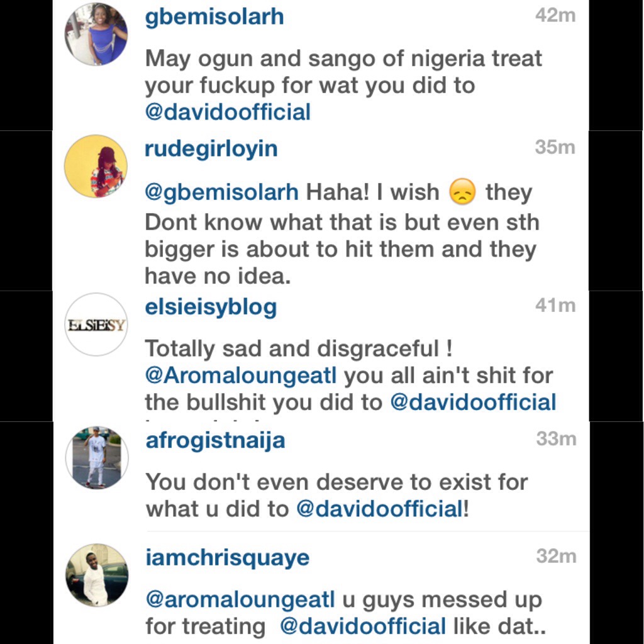Tap the @gbemisolarh mention in rudegirloyin's reply
Image resolution: width=644 pixels, height=644 pixels.
pos(221,192)
